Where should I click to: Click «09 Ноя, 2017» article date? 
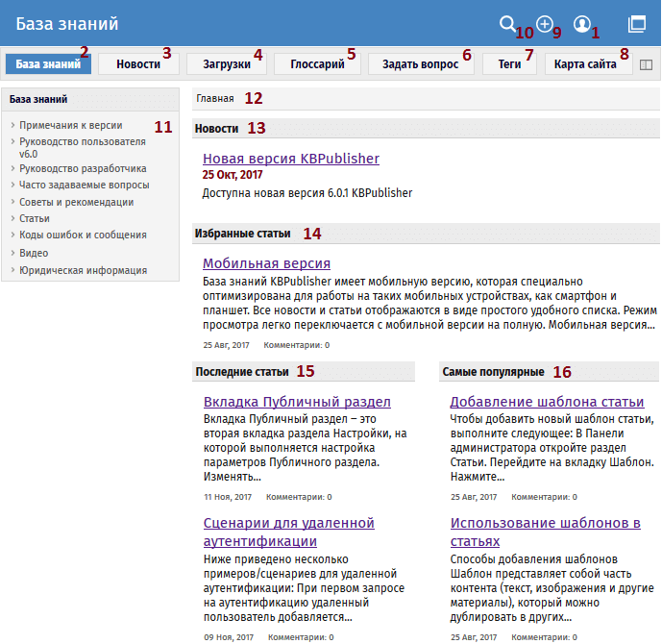click(229, 637)
